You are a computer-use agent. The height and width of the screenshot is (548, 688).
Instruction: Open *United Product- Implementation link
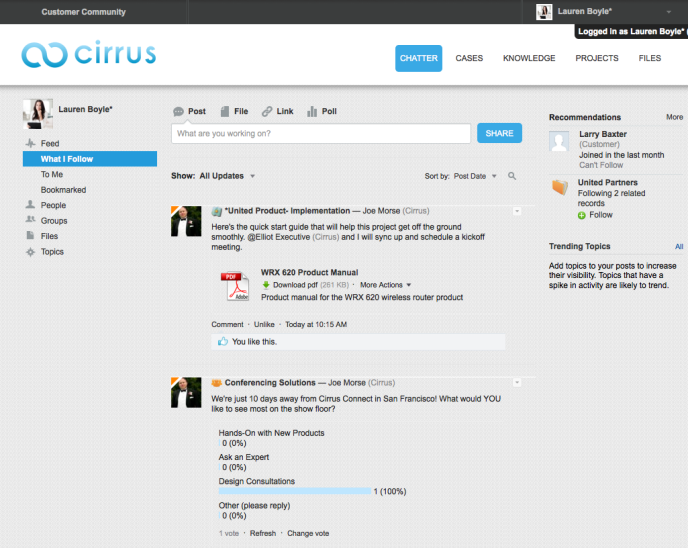coord(287,211)
